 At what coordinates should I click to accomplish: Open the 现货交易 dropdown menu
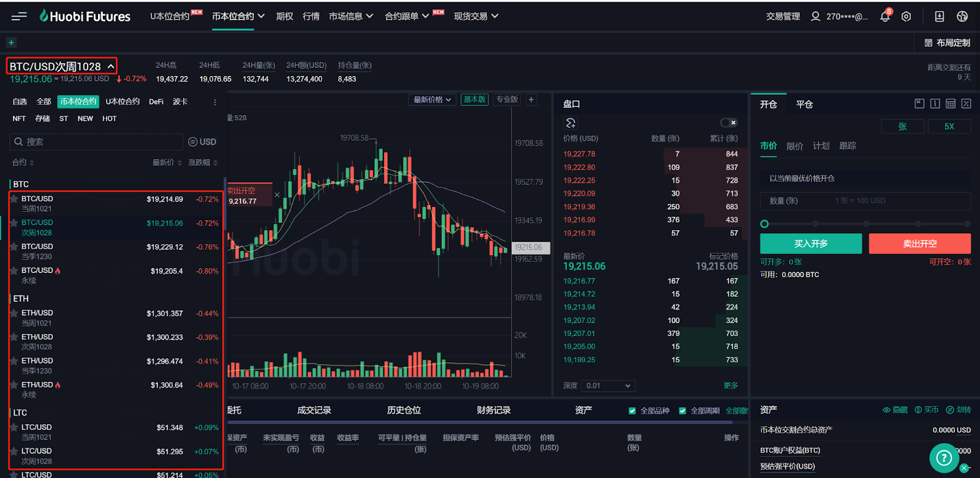476,17
